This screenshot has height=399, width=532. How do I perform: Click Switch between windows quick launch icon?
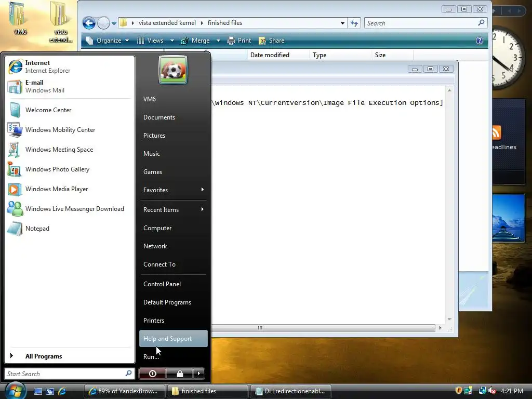coord(50,391)
